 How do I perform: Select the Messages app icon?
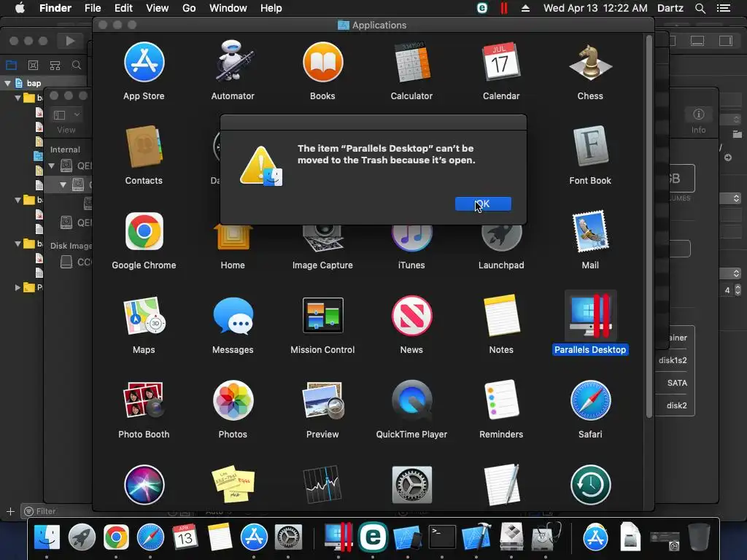pos(233,316)
